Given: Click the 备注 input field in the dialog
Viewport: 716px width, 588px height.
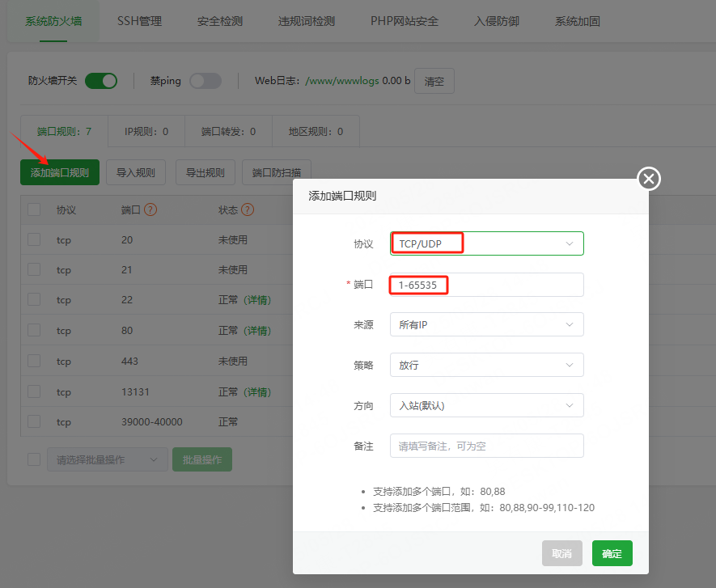Looking at the screenshot, I should 486,446.
